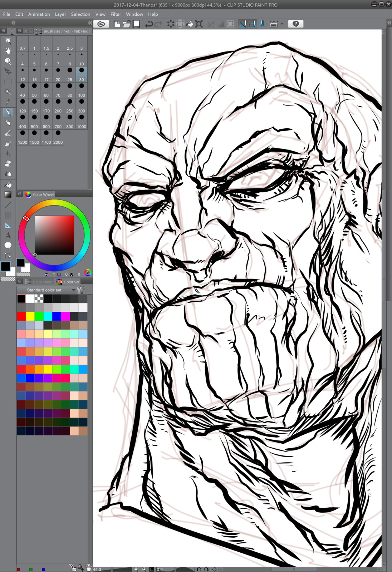Viewport: 392px width, 572px height.
Task: Open the Window menu
Action: coord(134,14)
